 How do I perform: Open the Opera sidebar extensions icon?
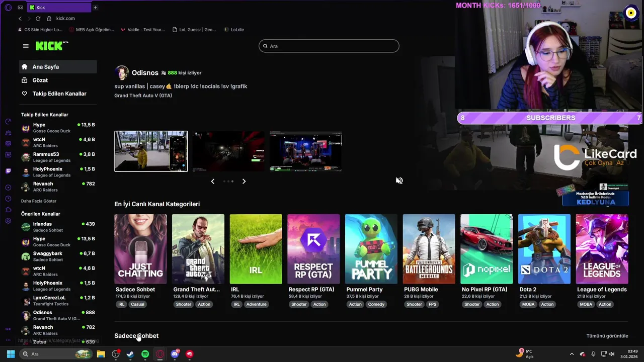(x=8, y=210)
